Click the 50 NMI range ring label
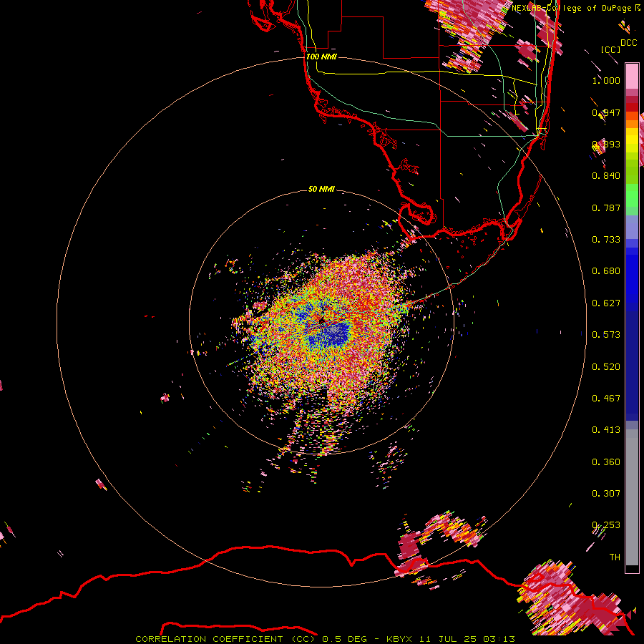 (x=321, y=189)
